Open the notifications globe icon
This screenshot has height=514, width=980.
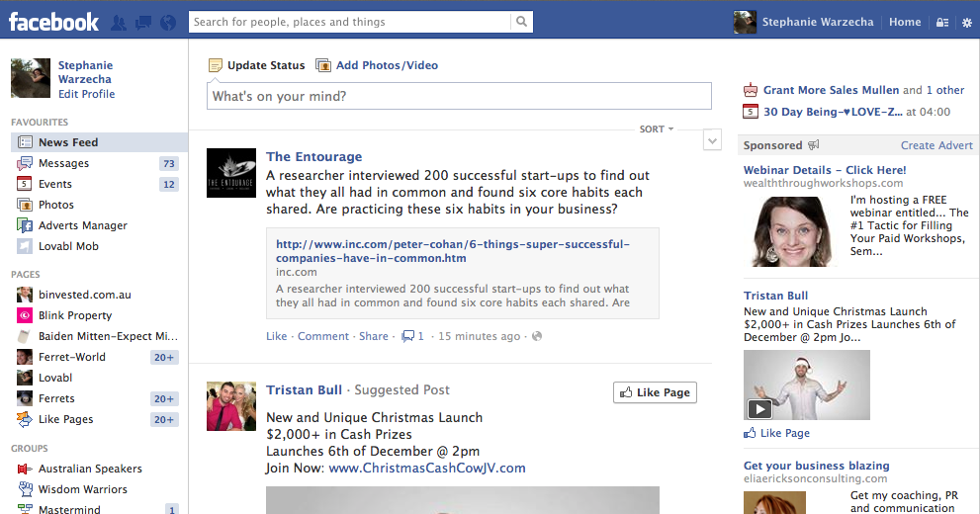168,23
